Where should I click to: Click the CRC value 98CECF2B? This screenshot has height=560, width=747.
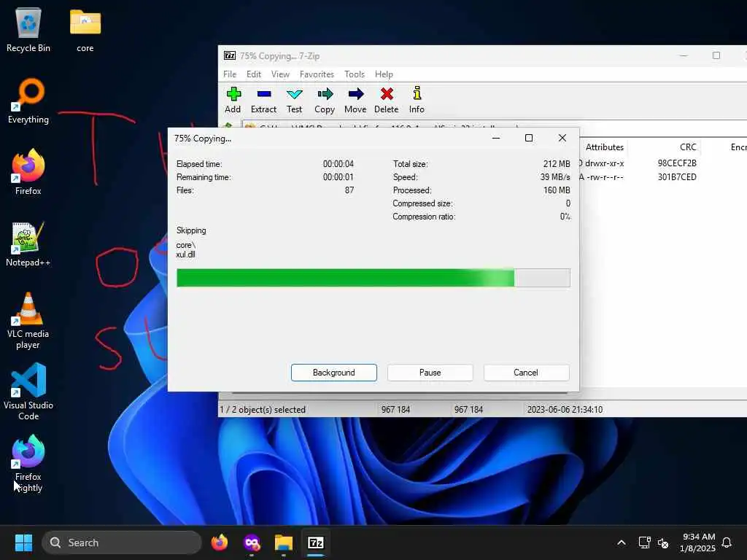(677, 163)
